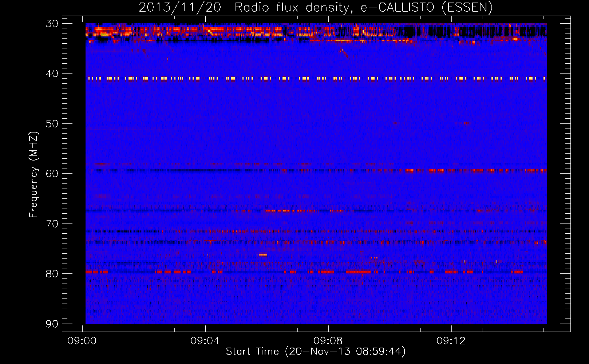
Task: Click the 60 MHz frequency tick label
Action: pos(52,174)
